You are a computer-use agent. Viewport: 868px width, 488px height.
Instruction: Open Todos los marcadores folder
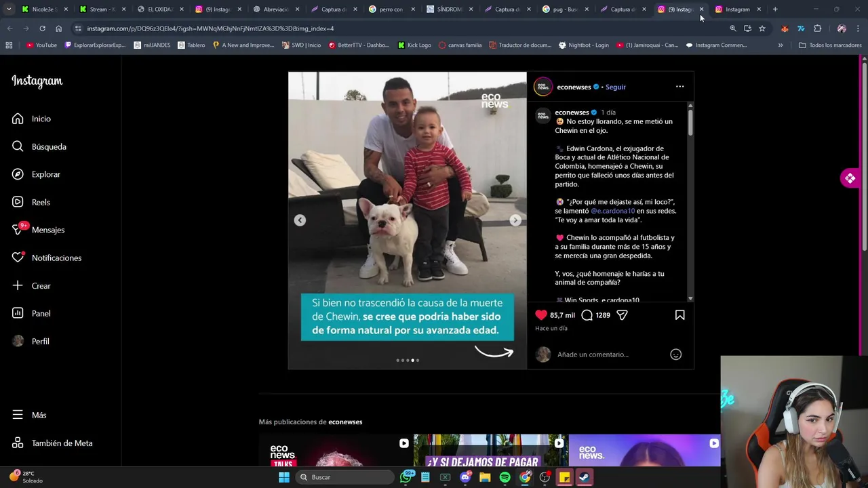tap(830, 45)
